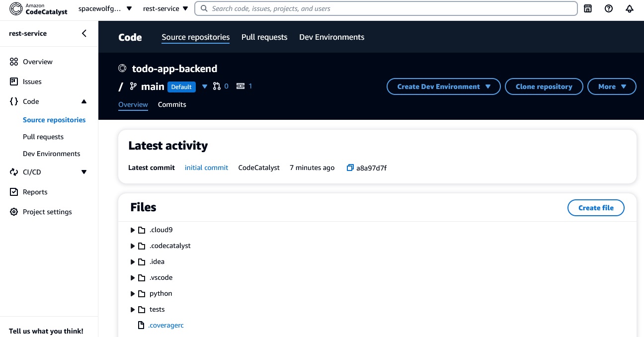Viewport: 644px width, 337px height.
Task: Switch to Source repositories tab in Code header
Action: click(x=196, y=37)
